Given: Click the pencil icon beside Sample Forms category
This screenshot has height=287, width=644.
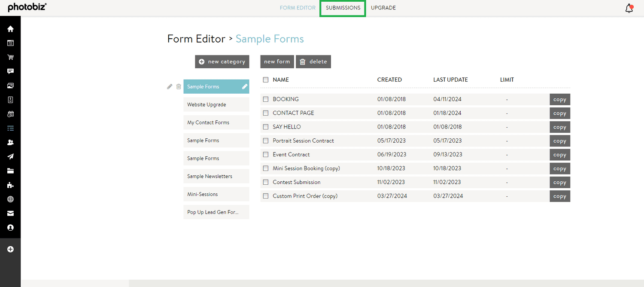Looking at the screenshot, I should (170, 86).
